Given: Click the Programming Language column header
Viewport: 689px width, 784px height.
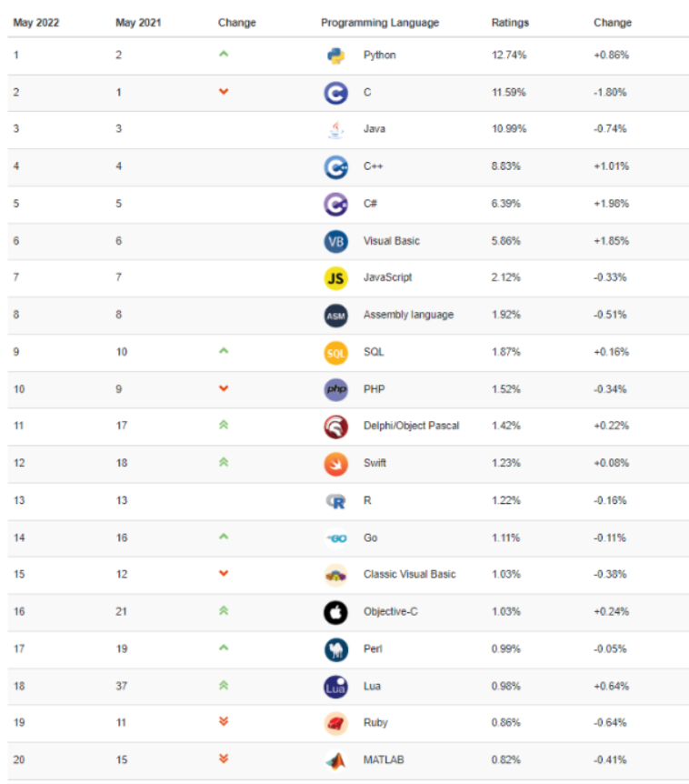Looking at the screenshot, I should tap(380, 23).
